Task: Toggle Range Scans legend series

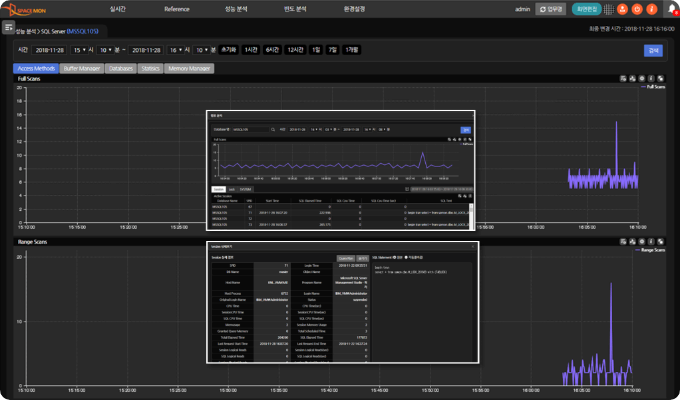Action: [650, 250]
